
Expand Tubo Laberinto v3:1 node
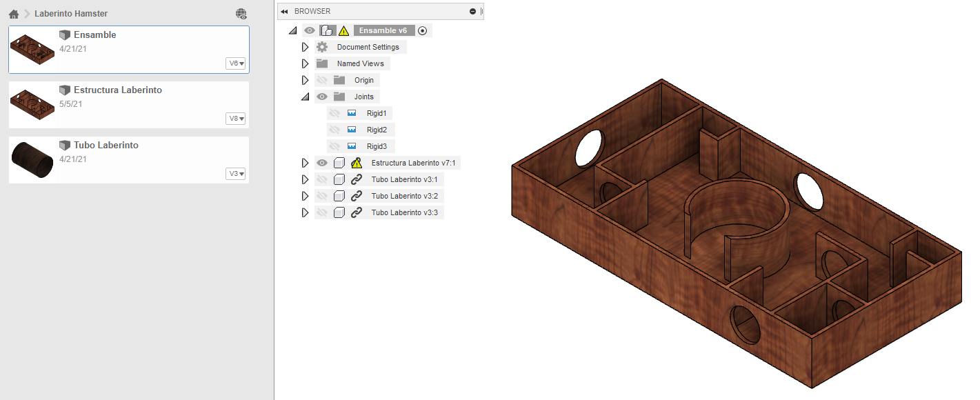[305, 179]
